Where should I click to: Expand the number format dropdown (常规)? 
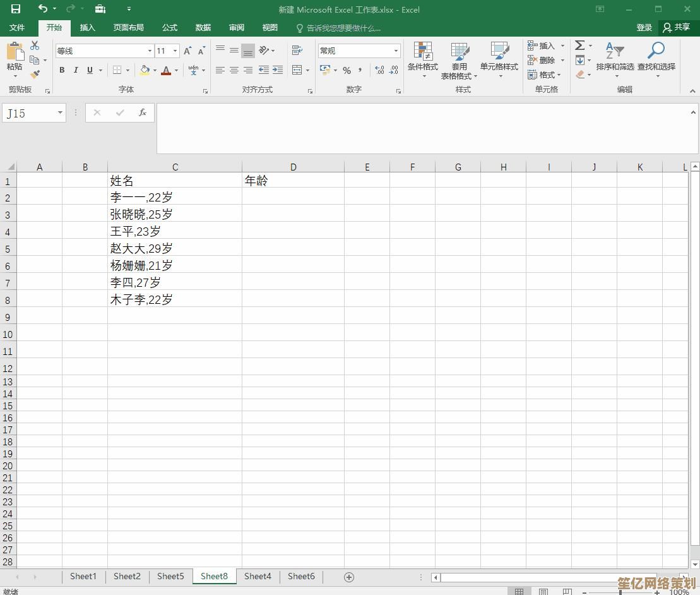pos(396,51)
